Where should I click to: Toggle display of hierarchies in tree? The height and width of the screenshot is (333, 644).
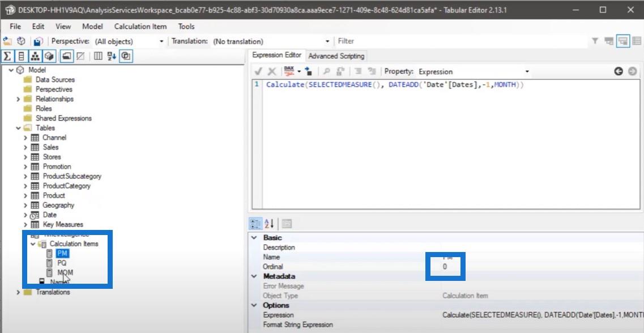coord(35,56)
